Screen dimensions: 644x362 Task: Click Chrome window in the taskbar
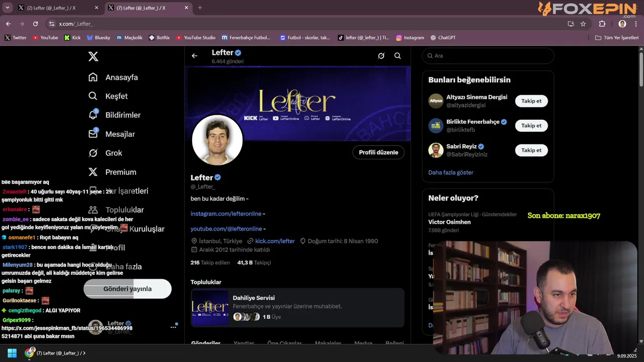[55, 353]
